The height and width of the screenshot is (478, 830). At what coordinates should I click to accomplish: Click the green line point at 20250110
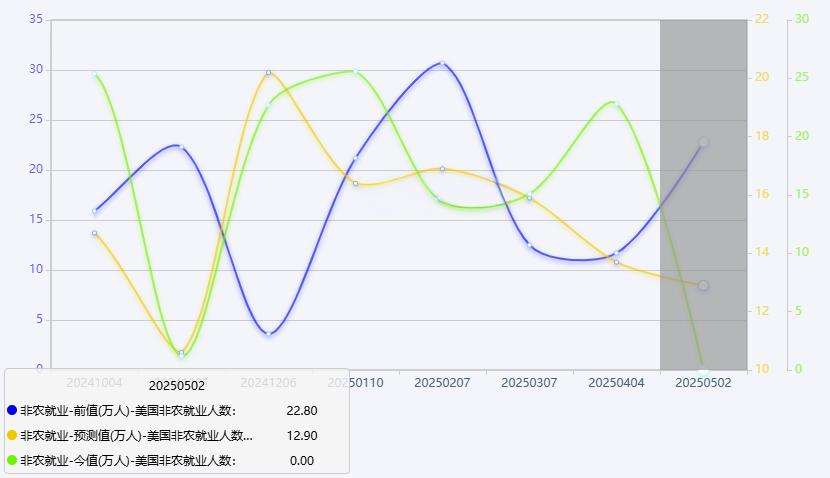355,71
